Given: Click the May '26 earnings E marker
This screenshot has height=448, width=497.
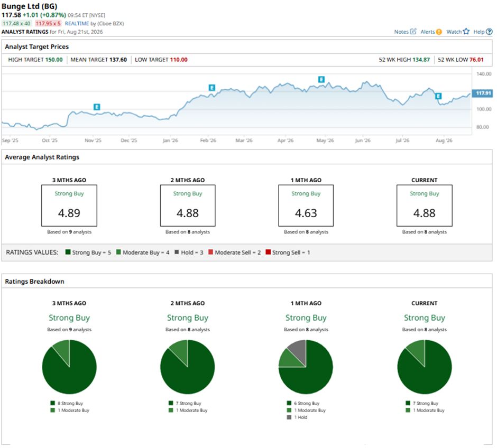Looking at the screenshot, I should point(321,79).
